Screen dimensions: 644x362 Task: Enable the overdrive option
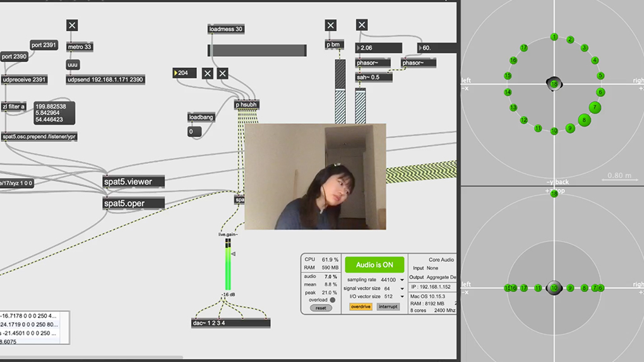coord(361,307)
